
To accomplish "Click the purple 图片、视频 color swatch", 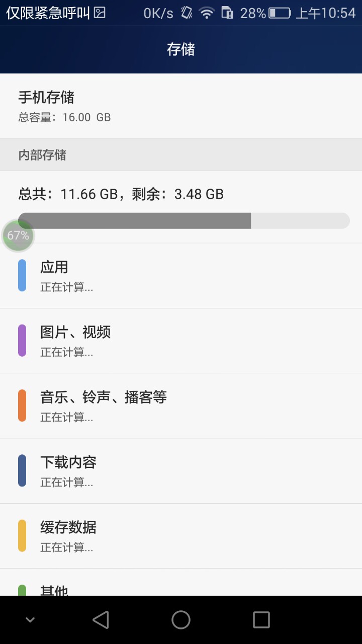I will (22, 341).
